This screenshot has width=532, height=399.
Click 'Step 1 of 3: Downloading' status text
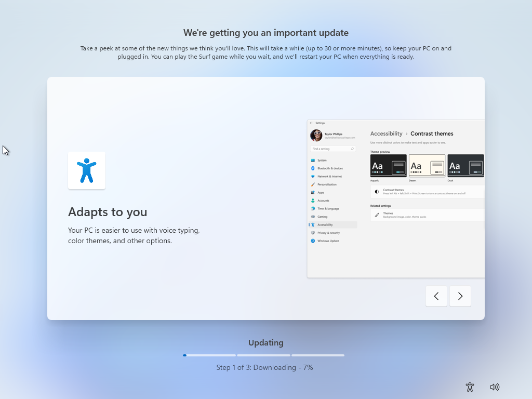264,367
